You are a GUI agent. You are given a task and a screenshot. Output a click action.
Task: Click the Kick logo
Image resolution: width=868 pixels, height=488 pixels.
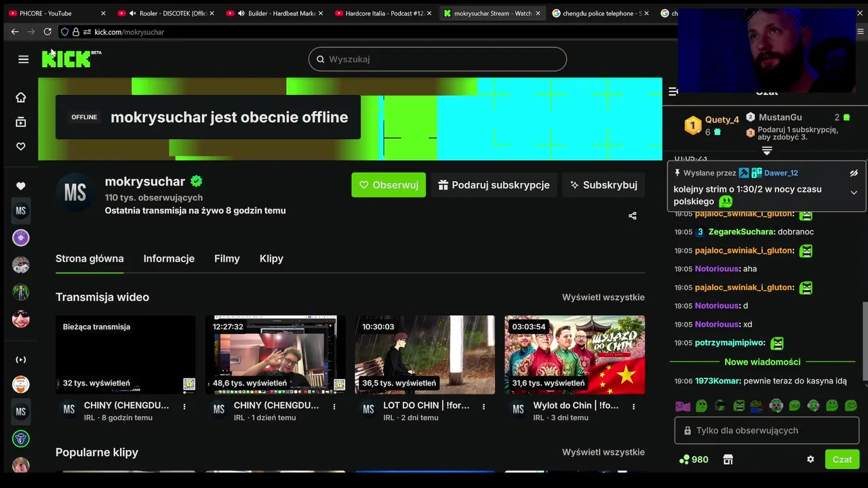71,59
